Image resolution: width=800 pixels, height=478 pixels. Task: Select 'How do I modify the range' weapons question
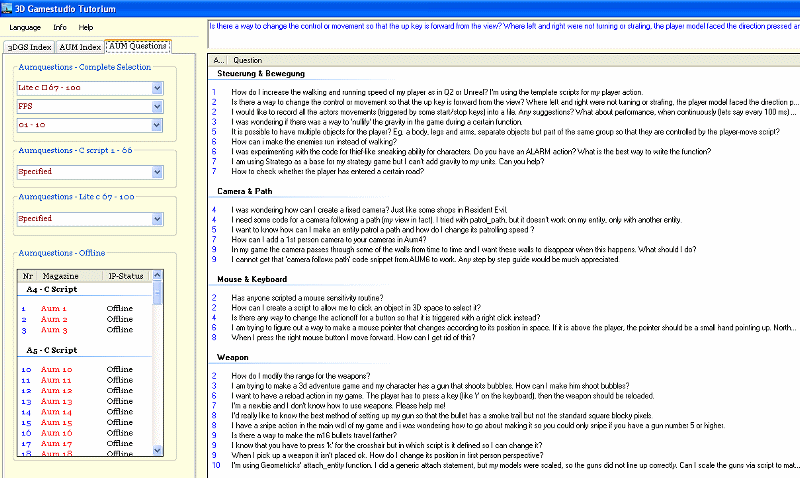[x=301, y=376]
